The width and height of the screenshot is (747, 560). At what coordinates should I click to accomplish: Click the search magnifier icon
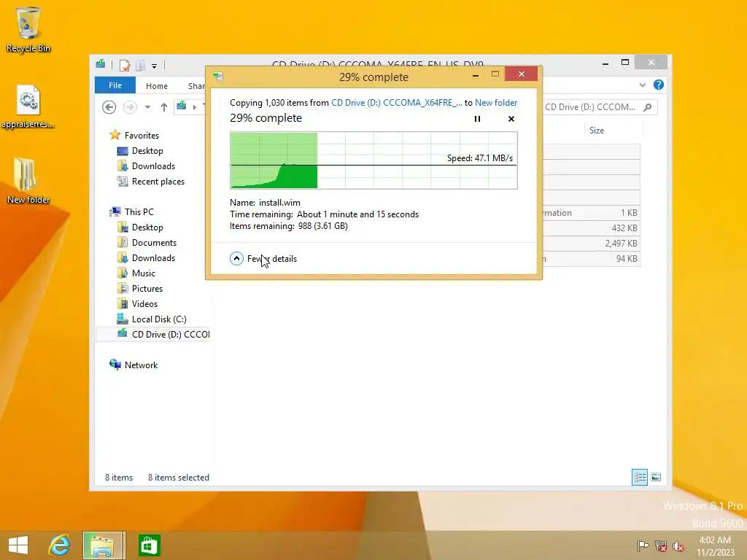648,107
